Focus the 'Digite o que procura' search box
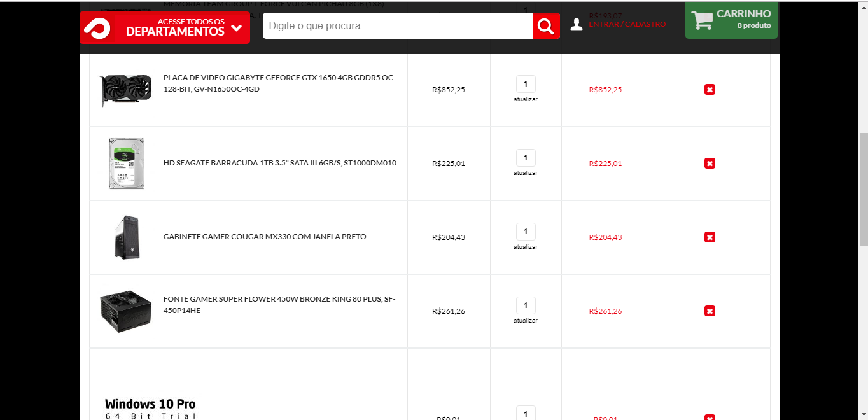This screenshot has width=868, height=420. pos(398,26)
